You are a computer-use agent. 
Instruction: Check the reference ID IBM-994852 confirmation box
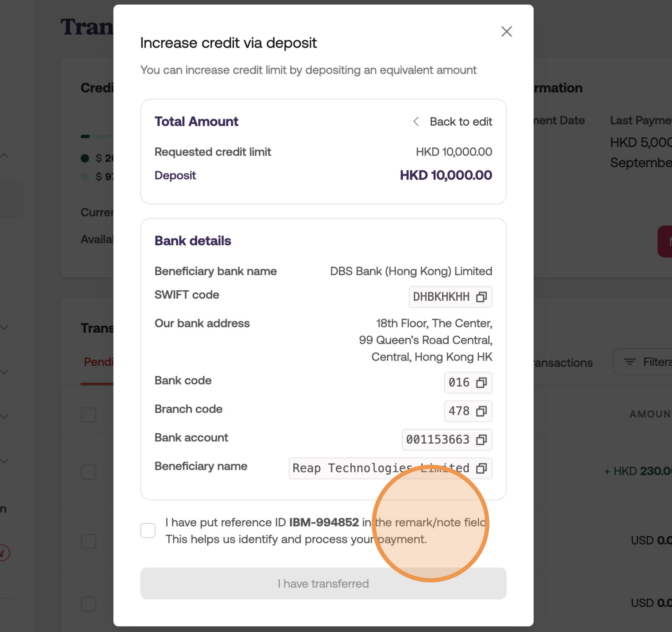147,531
